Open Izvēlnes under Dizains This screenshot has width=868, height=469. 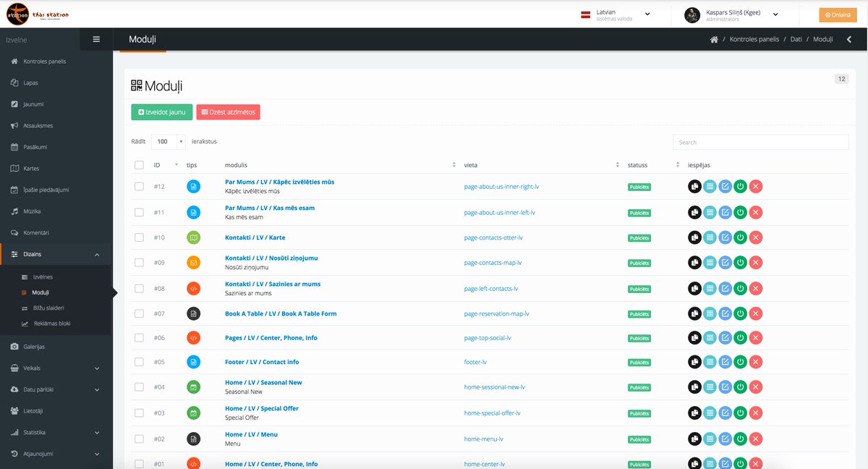pyautogui.click(x=42, y=277)
